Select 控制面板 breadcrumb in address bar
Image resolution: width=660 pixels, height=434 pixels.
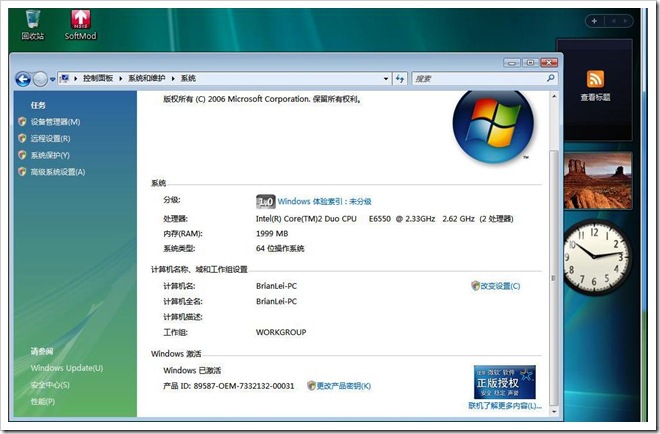(98, 78)
